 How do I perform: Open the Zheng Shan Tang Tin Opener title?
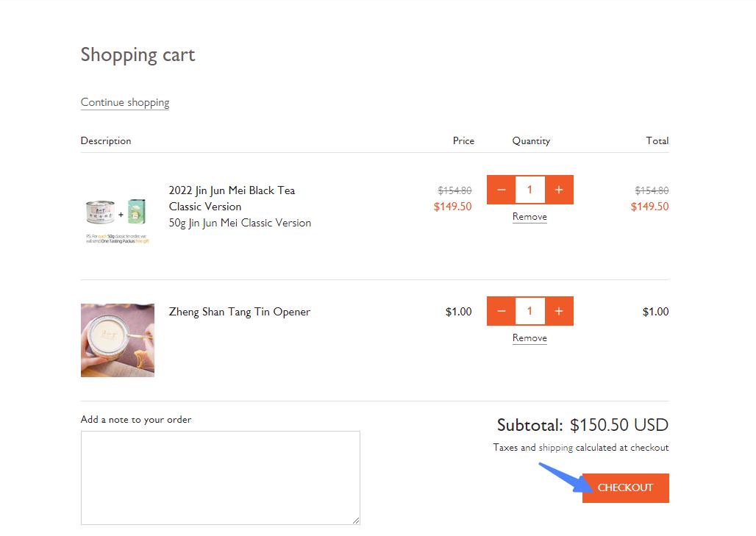coord(239,312)
